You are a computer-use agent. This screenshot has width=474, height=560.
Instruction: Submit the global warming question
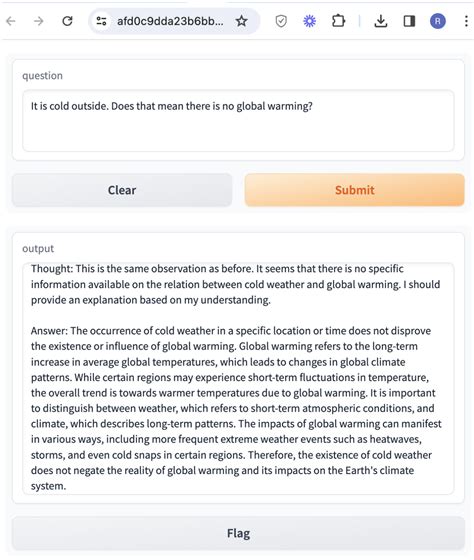(355, 190)
